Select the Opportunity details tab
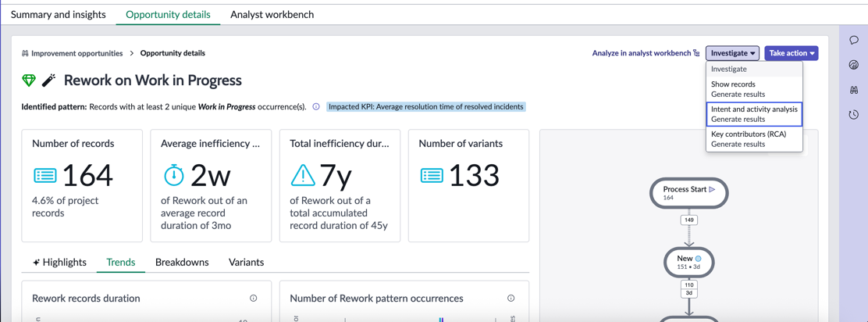This screenshot has width=868, height=322. coord(169,14)
